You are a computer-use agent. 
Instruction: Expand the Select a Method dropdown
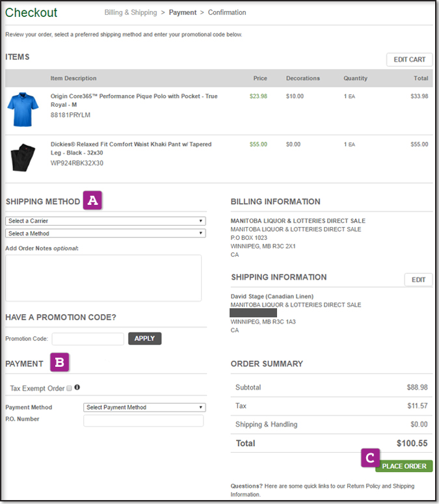click(x=105, y=233)
